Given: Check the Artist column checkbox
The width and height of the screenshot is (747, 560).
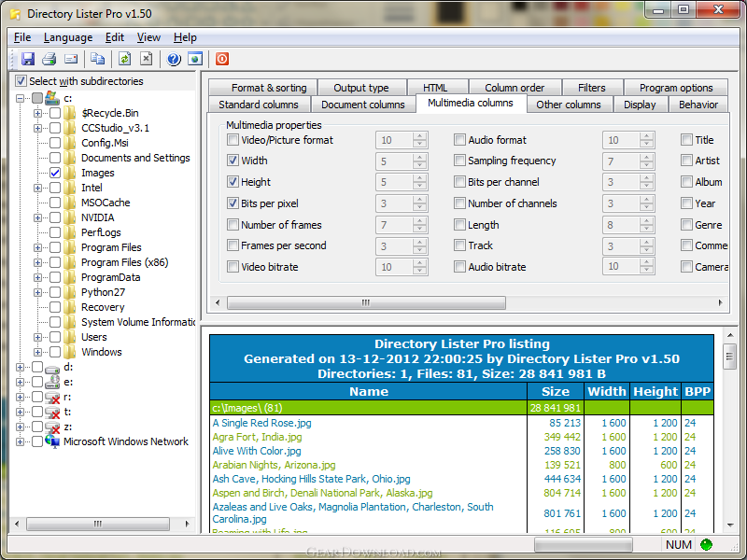Looking at the screenshot, I should coord(686,161).
